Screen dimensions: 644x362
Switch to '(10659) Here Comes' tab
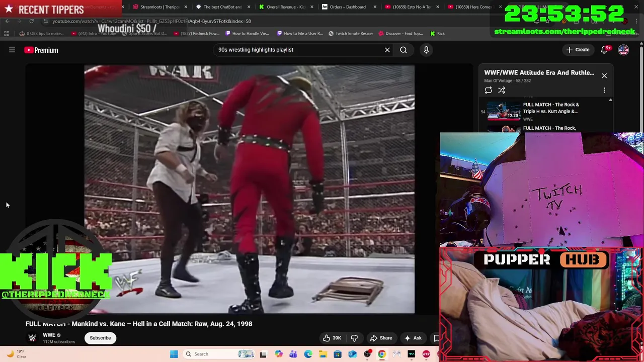click(x=474, y=7)
